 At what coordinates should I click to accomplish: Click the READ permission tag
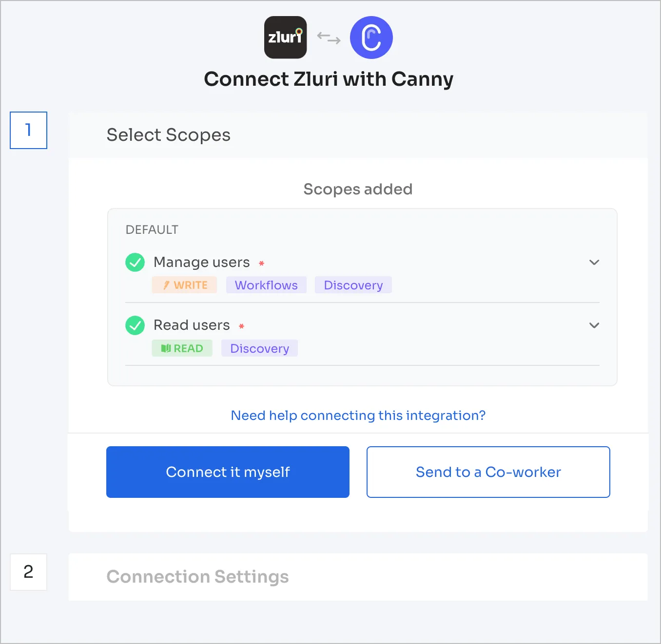point(182,348)
